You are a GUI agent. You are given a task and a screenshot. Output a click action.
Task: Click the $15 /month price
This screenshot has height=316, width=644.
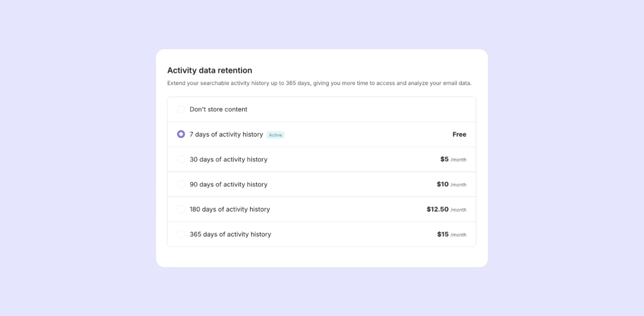pyautogui.click(x=451, y=234)
